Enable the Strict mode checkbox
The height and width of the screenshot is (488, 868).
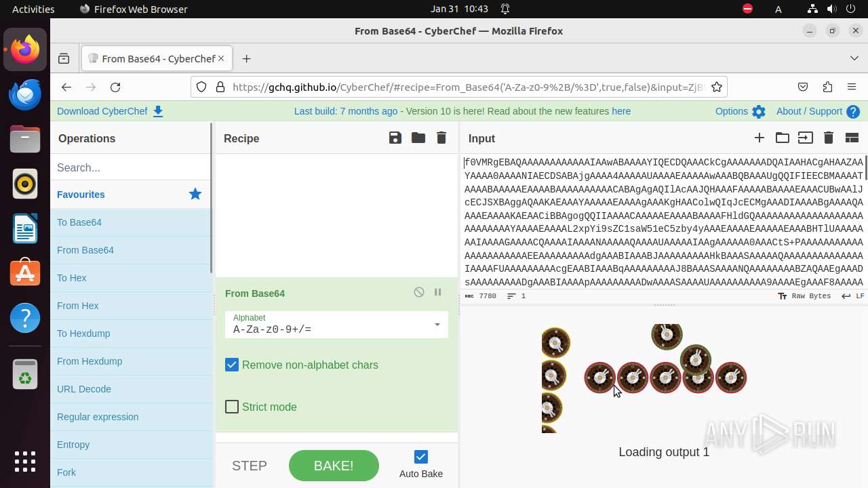pos(232,407)
